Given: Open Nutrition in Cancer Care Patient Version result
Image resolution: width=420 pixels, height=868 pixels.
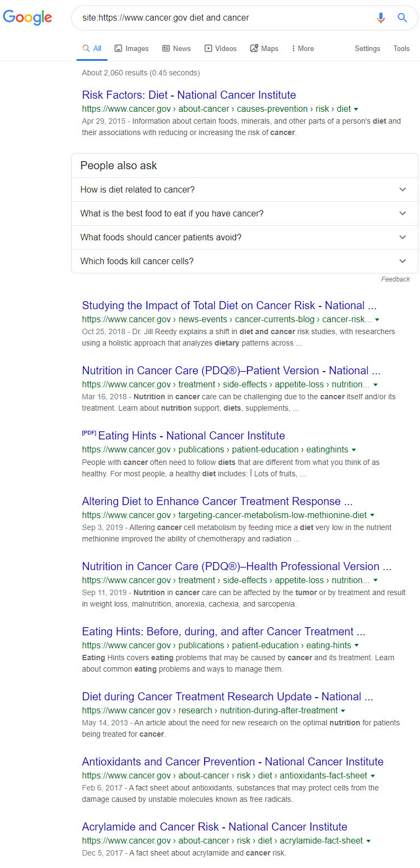Looking at the screenshot, I should click(x=231, y=371).
